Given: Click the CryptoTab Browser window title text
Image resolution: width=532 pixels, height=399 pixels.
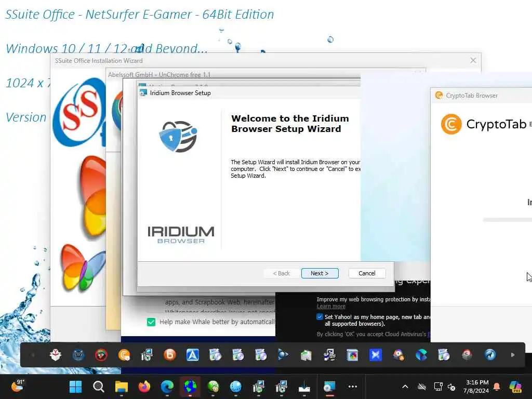Looking at the screenshot, I should pos(472,96).
